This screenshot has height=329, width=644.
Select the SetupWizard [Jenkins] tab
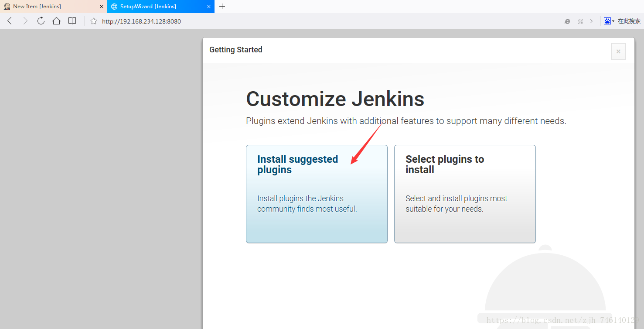160,7
